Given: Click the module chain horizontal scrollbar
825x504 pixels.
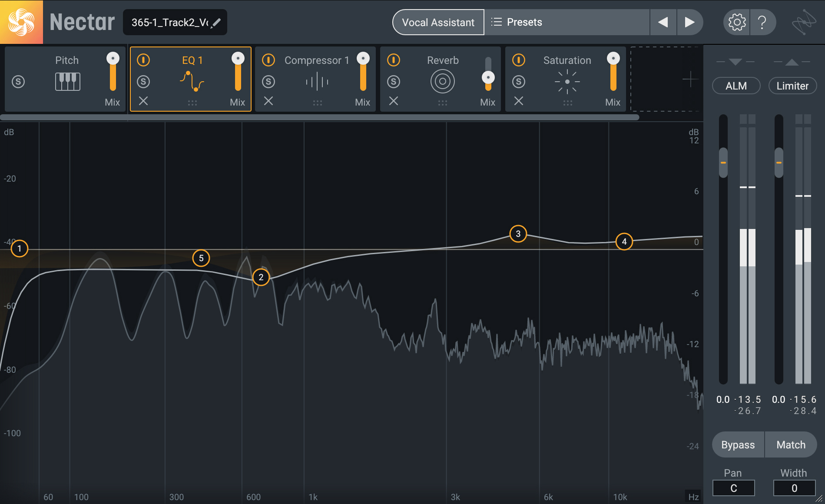Looking at the screenshot, I should (320, 117).
